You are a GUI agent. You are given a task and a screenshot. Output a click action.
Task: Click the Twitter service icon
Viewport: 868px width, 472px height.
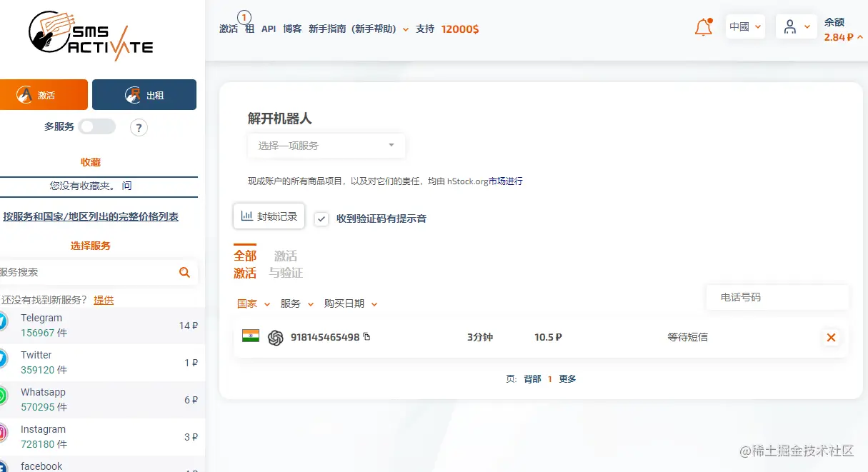[x=2, y=358]
